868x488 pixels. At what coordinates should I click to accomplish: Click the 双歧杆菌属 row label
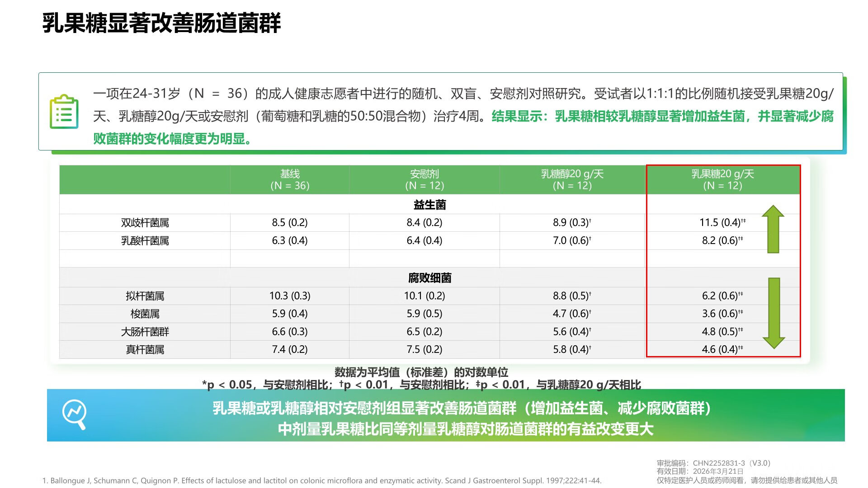[x=145, y=223]
